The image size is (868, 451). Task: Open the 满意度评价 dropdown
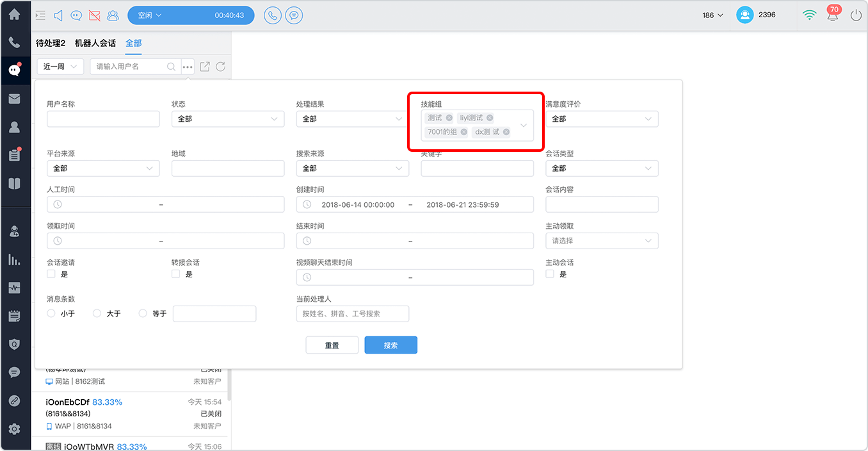[x=602, y=119]
